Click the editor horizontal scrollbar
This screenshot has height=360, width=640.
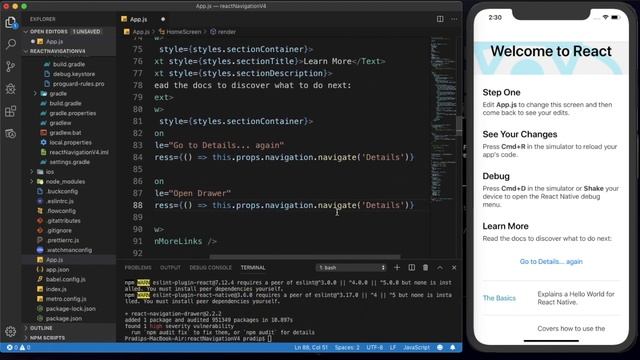point(304,257)
